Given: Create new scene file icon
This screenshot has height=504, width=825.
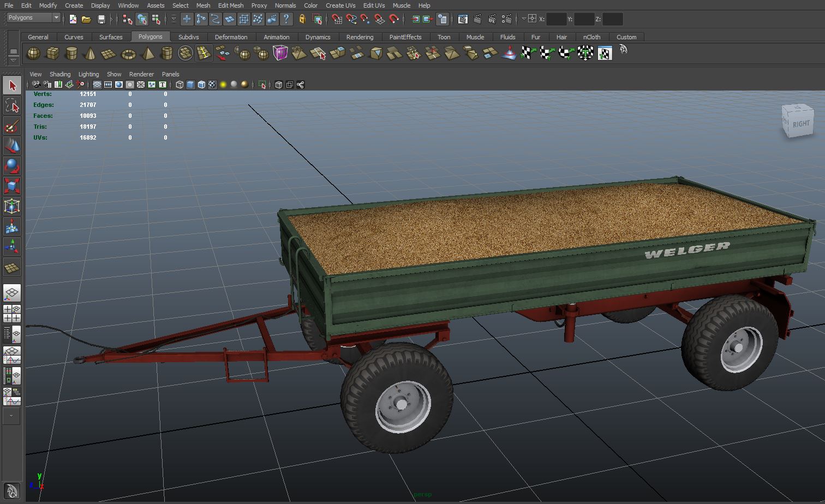Looking at the screenshot, I should click(73, 19).
